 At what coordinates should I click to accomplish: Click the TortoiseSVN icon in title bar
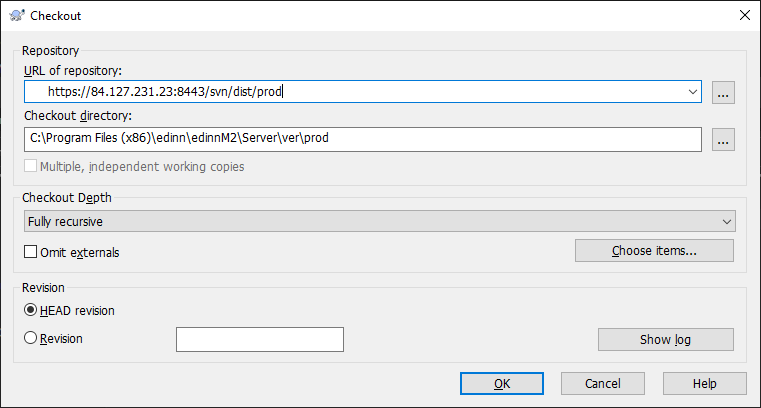16,15
